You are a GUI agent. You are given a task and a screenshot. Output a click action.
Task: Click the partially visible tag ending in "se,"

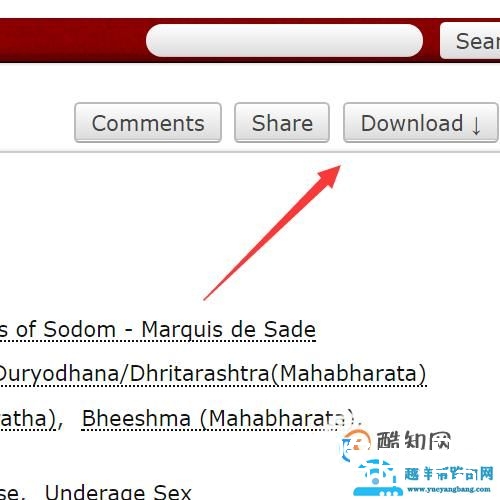click(x=10, y=493)
